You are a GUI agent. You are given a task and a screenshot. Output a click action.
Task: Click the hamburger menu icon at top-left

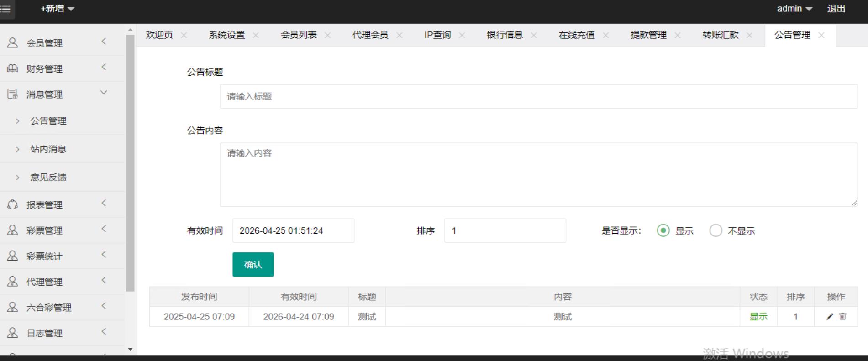(5, 9)
